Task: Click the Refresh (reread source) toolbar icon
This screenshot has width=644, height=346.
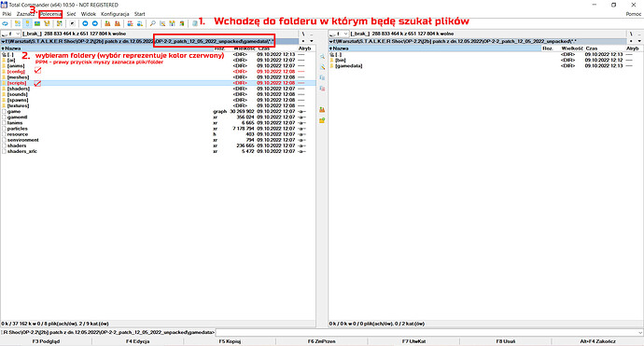Action: tap(5, 24)
